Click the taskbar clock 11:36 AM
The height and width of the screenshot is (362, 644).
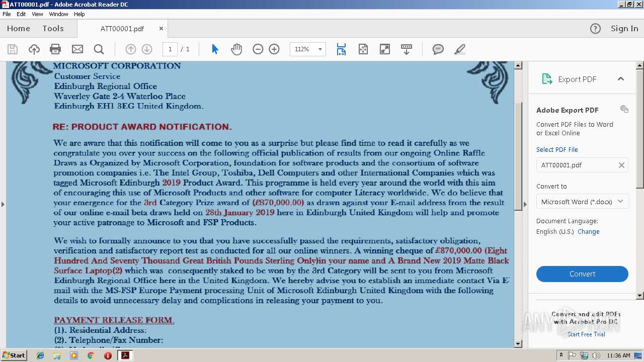pos(618,355)
